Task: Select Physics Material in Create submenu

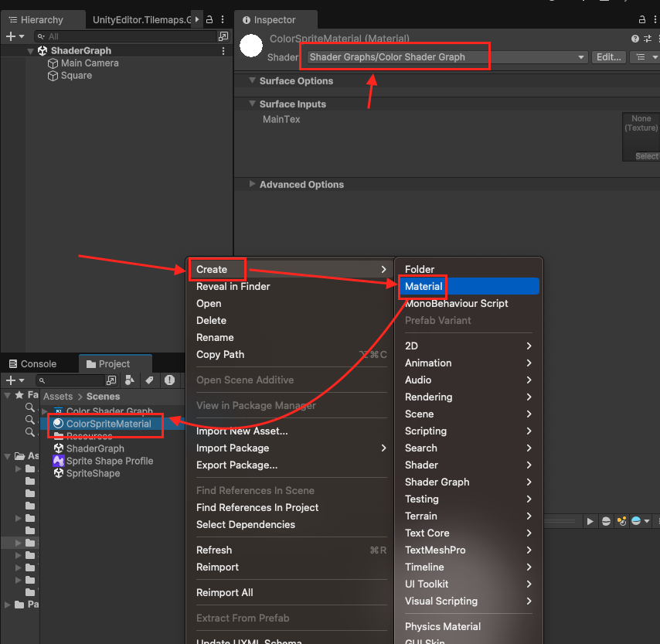Action: (x=468, y=626)
